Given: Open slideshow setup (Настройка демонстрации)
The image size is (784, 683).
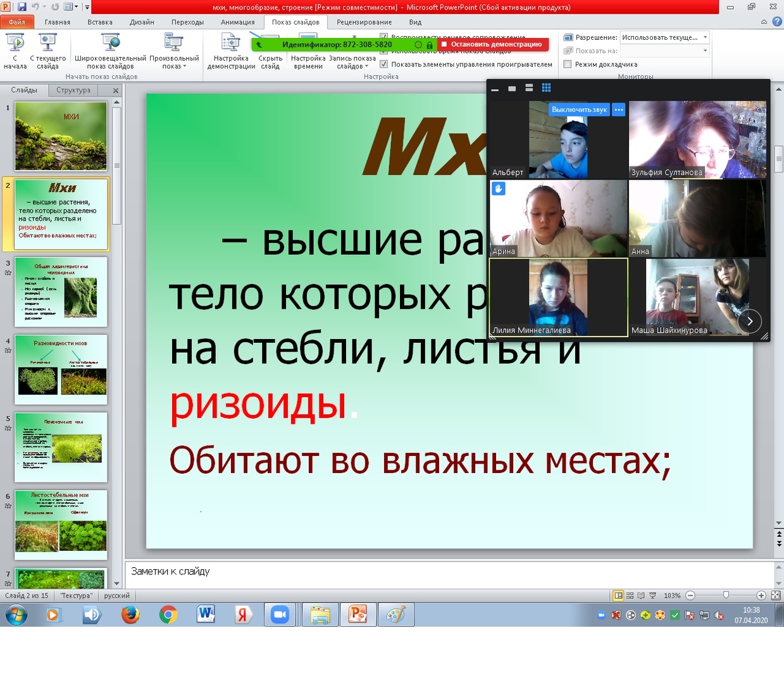Looking at the screenshot, I should click(231, 51).
